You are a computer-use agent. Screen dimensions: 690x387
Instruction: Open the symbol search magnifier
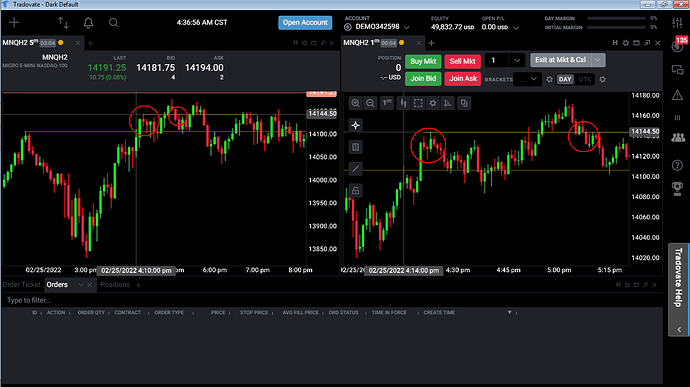click(114, 22)
